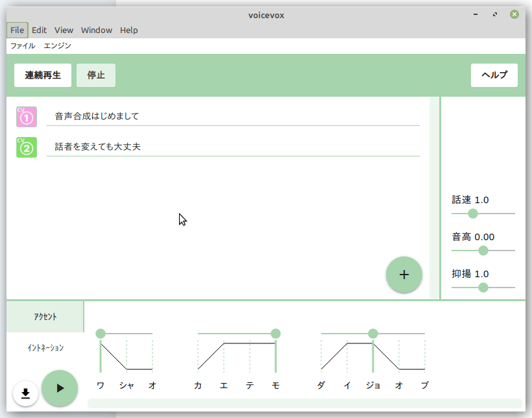This screenshot has height=418, width=532.
Task: Click the mora ブ label
Action: (425, 386)
